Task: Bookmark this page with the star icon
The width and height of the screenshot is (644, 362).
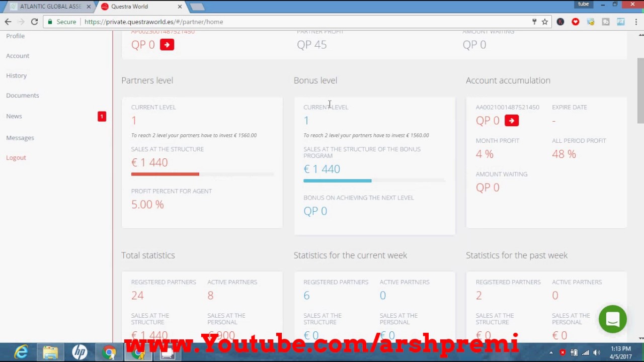Action: pyautogui.click(x=545, y=22)
